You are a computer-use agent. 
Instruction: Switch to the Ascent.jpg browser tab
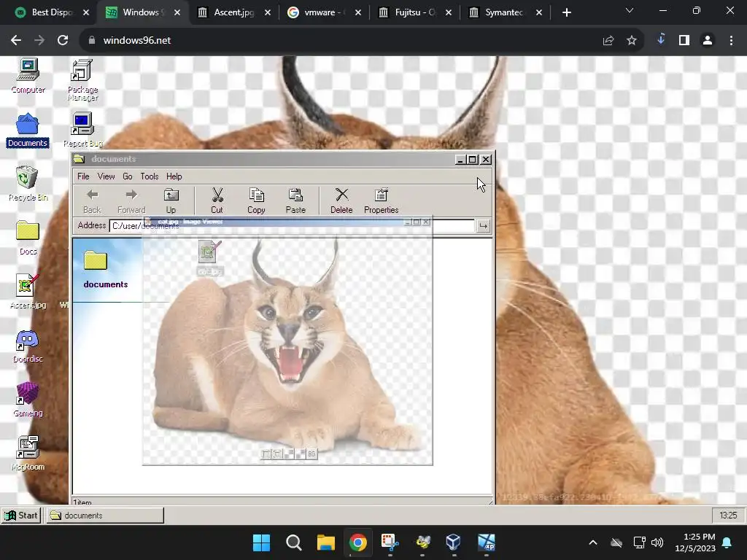click(x=233, y=12)
